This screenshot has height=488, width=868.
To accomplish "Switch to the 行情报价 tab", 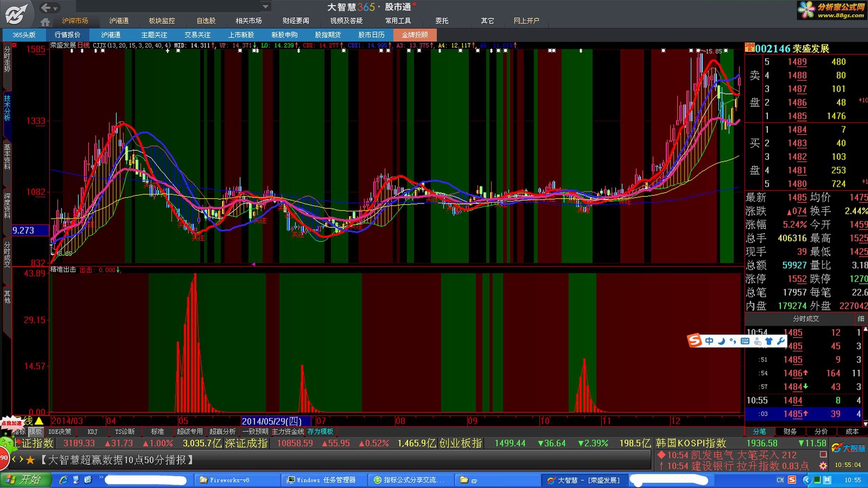I will 67,35.
